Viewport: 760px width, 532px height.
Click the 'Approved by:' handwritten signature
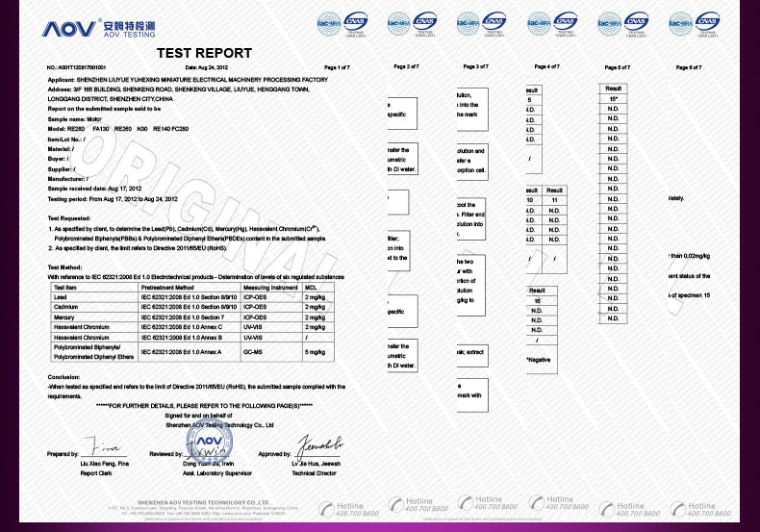[319, 445]
